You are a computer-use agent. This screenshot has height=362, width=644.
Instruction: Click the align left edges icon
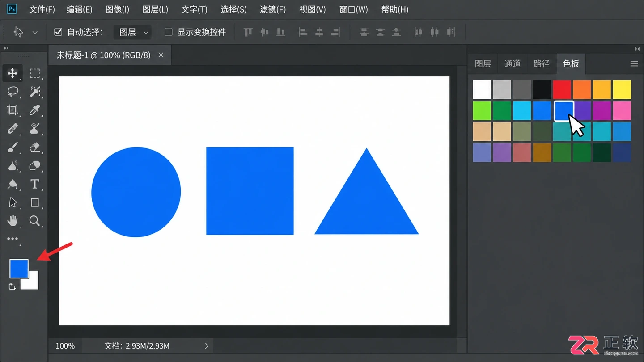click(x=303, y=32)
